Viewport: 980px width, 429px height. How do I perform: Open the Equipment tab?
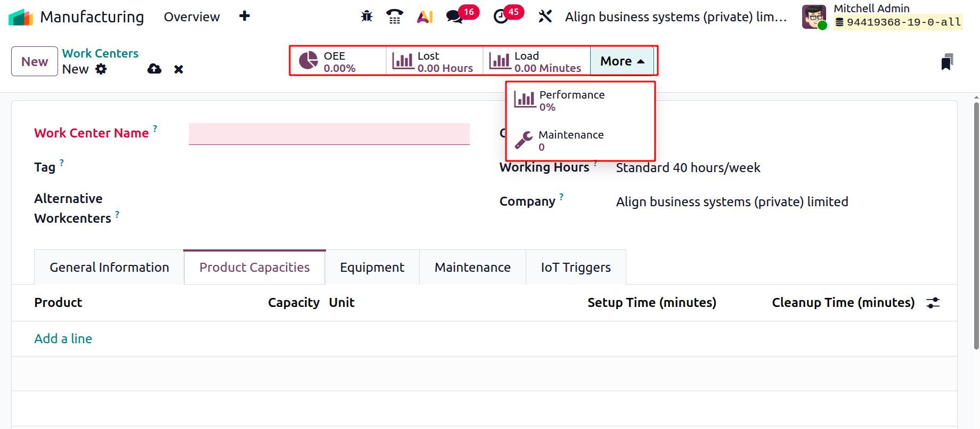[x=372, y=268]
